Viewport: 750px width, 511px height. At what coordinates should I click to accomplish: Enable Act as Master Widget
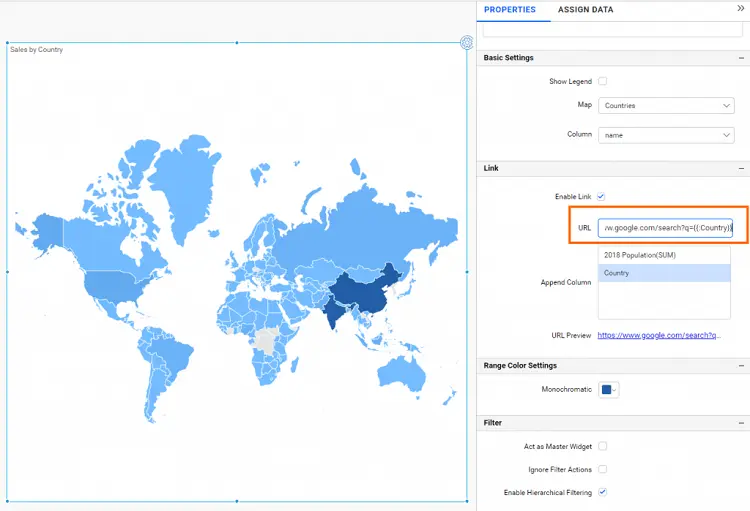(x=602, y=446)
